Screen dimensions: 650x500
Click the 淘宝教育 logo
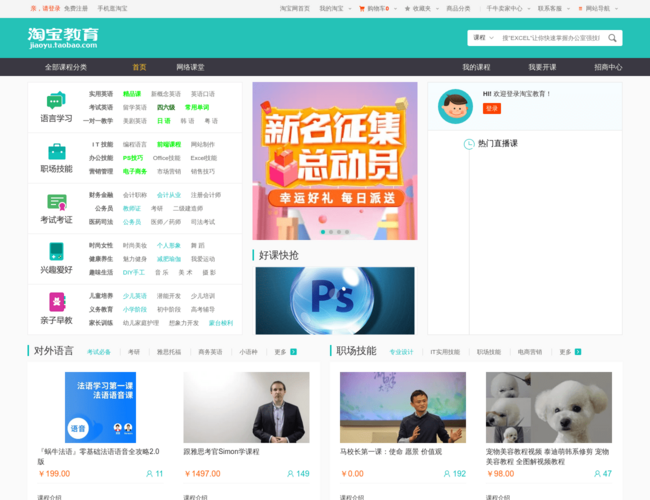(x=63, y=38)
